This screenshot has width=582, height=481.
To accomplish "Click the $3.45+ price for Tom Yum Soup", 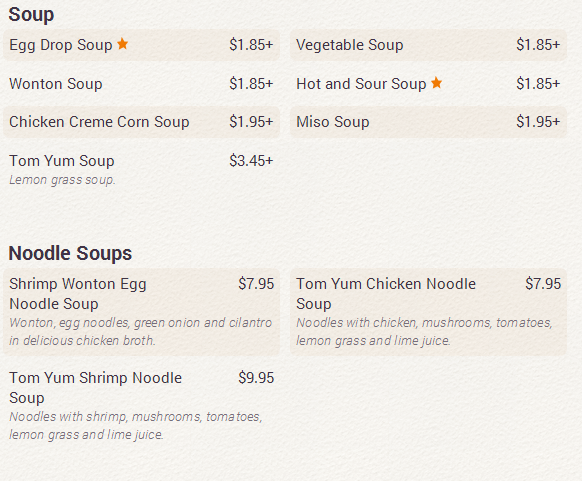I will click(251, 161).
